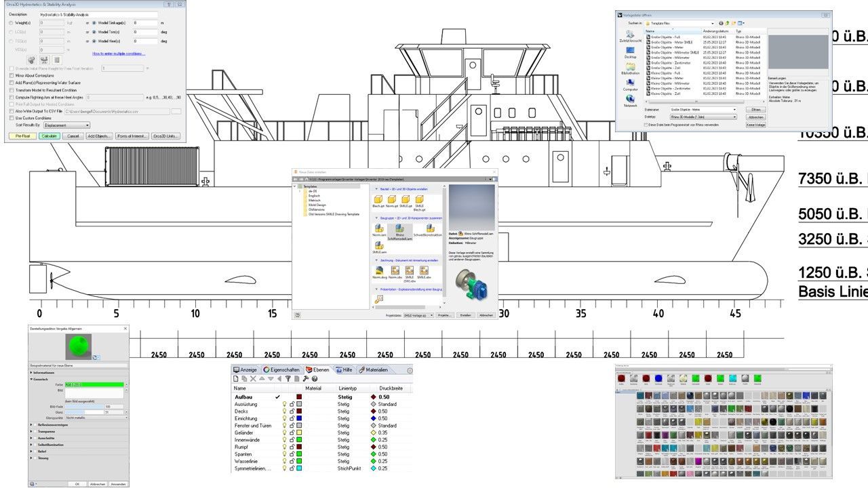Collapse the Baugruppe template section

click(x=376, y=218)
